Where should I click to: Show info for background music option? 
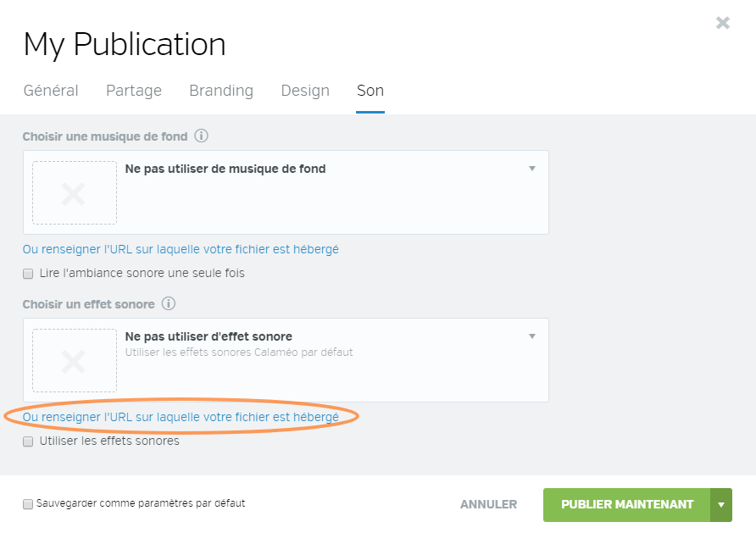201,136
